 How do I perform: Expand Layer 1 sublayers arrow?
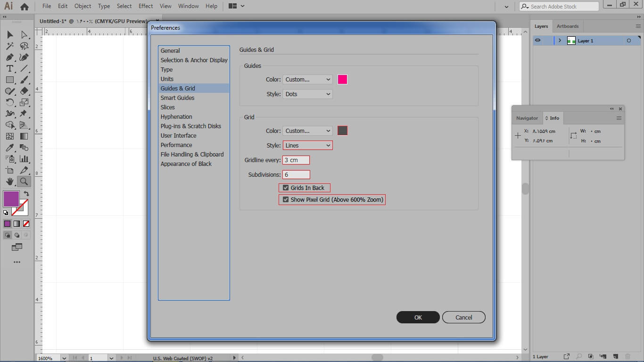point(560,41)
